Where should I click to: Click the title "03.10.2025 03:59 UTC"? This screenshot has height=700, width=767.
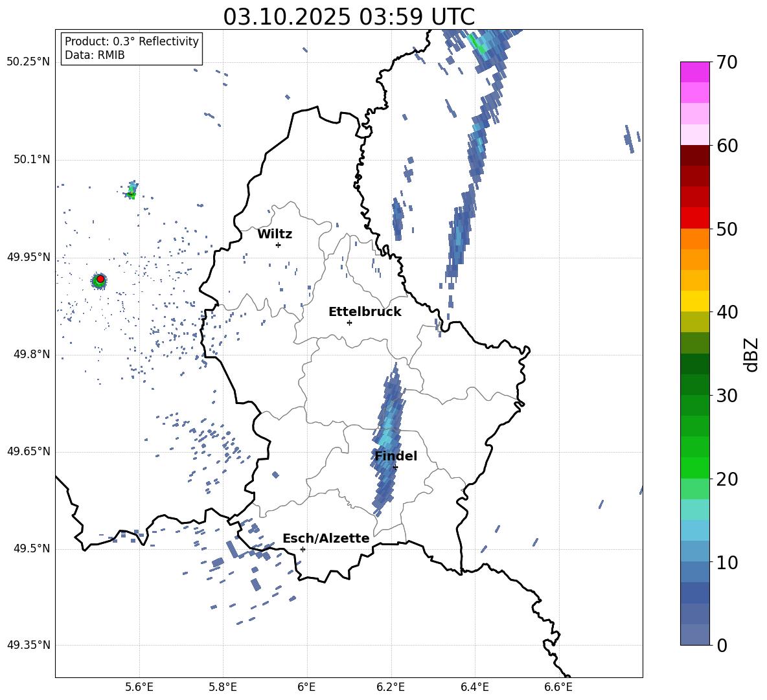click(x=349, y=17)
